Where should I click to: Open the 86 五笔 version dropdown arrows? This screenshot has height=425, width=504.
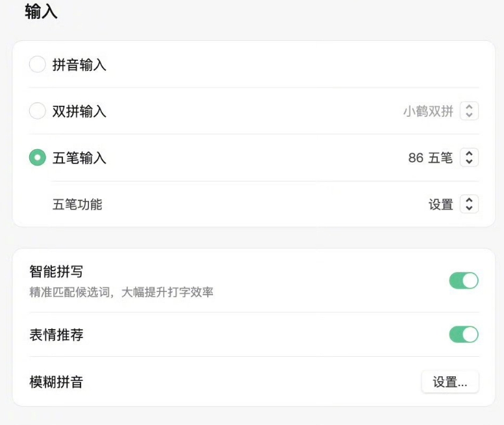click(469, 158)
